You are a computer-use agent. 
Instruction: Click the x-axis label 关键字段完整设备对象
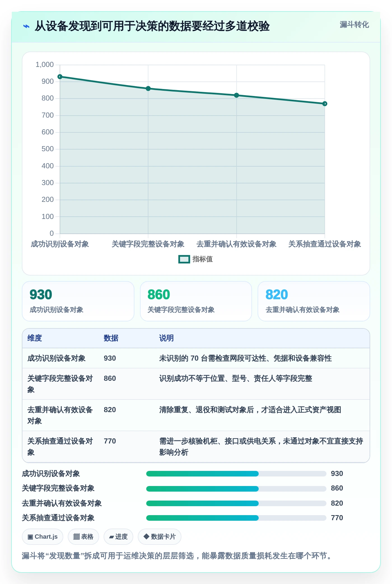tap(148, 244)
